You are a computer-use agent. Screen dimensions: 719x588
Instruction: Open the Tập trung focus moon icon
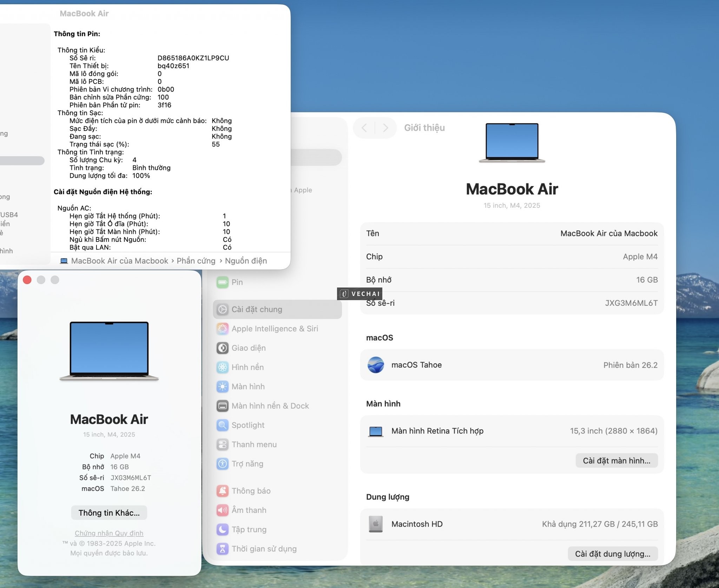(223, 529)
